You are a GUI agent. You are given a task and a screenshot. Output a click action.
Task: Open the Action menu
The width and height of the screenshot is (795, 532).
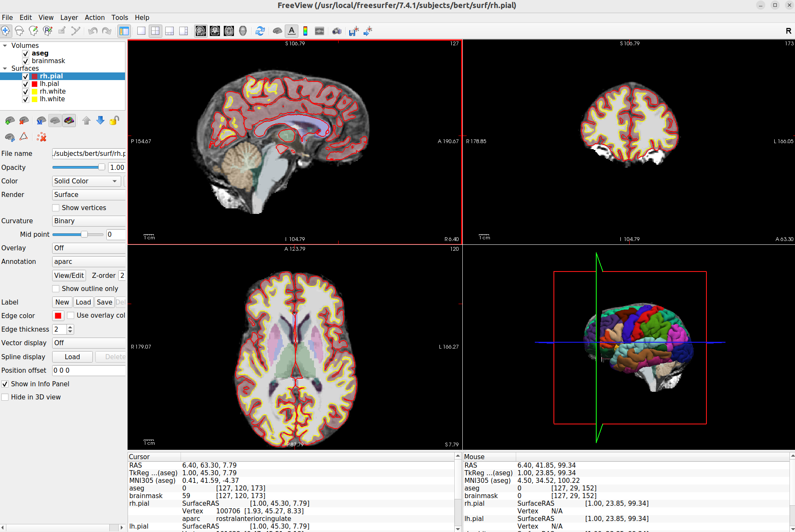click(x=95, y=17)
